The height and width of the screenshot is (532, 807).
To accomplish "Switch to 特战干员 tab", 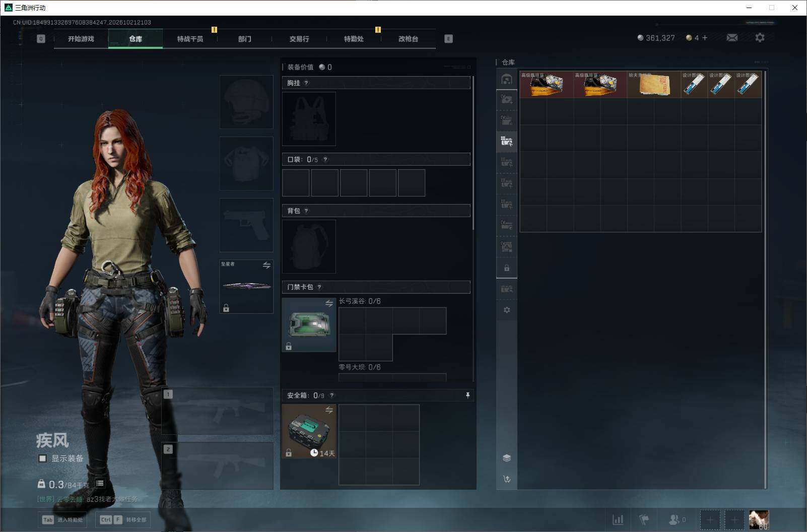I will tap(190, 39).
